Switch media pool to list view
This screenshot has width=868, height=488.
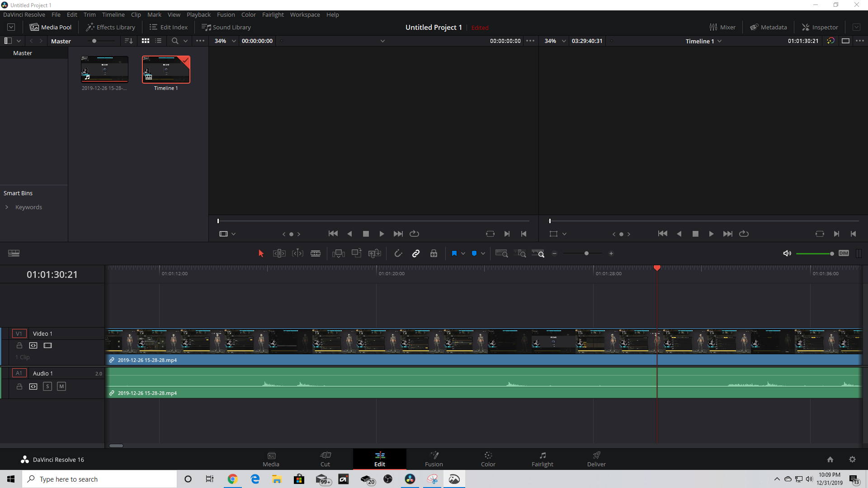click(158, 41)
